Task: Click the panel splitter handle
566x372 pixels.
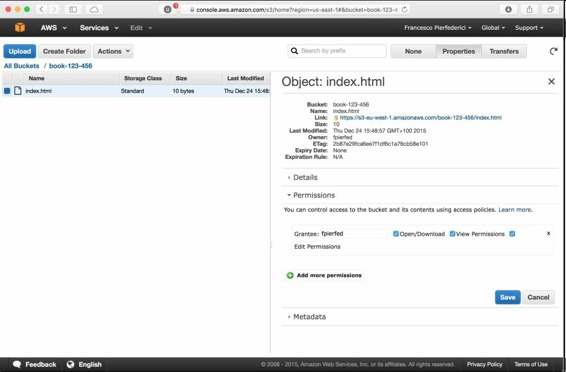Action: click(x=271, y=245)
